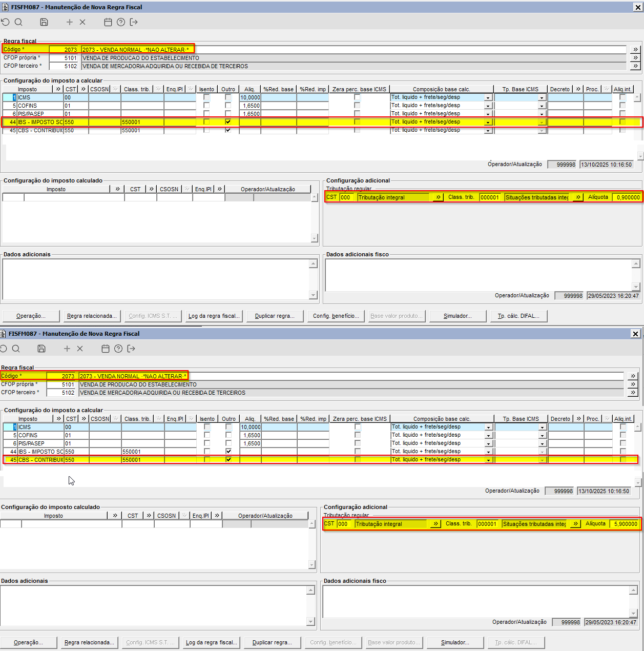Click lookup arrow beside CFOP própria, upper window

click(635, 58)
